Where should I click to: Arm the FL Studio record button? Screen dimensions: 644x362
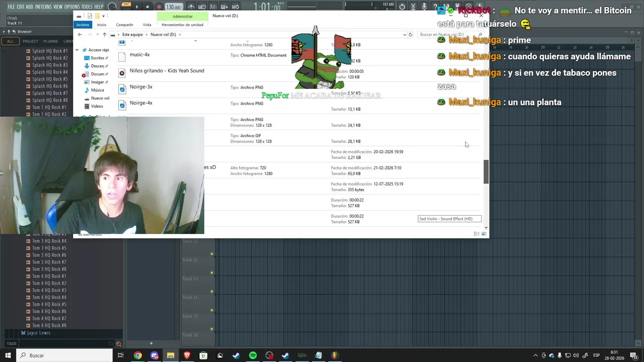coord(158,7)
